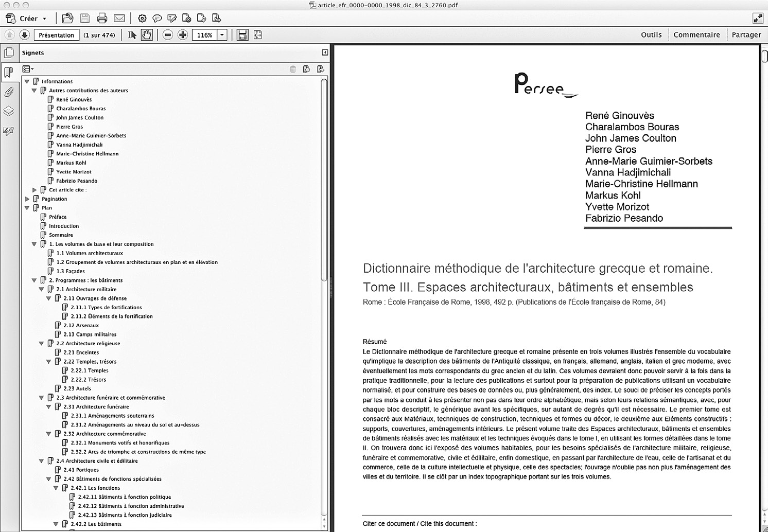Click expand current bookmark icon
Image resolution: width=768 pixels, height=532 pixels.
pos(321,69)
